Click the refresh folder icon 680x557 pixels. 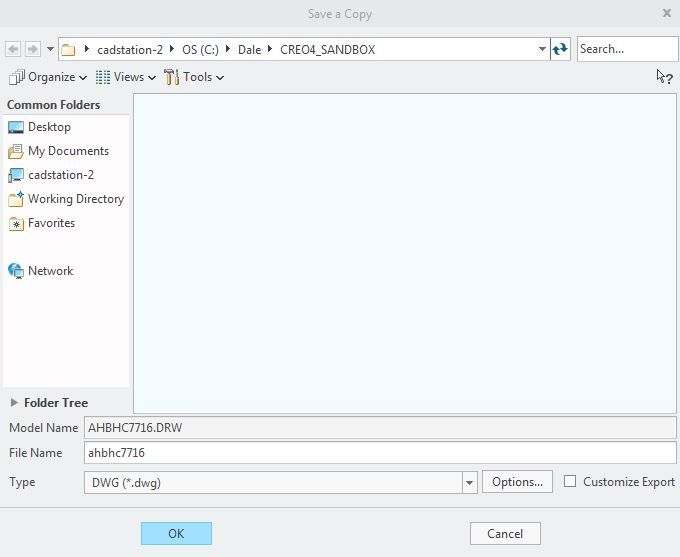pos(560,49)
